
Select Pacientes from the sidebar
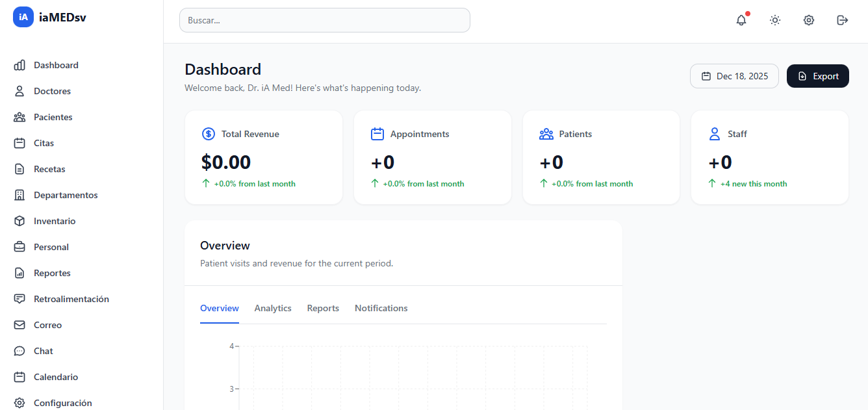pyautogui.click(x=53, y=116)
